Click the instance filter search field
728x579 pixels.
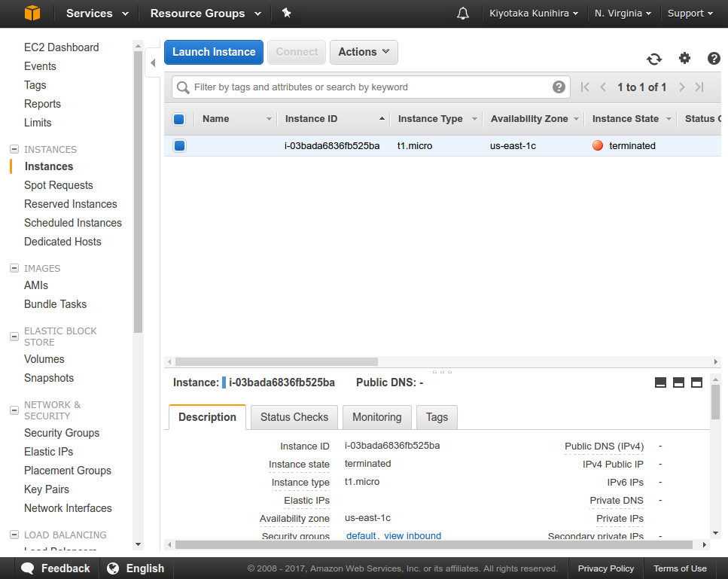[370, 87]
